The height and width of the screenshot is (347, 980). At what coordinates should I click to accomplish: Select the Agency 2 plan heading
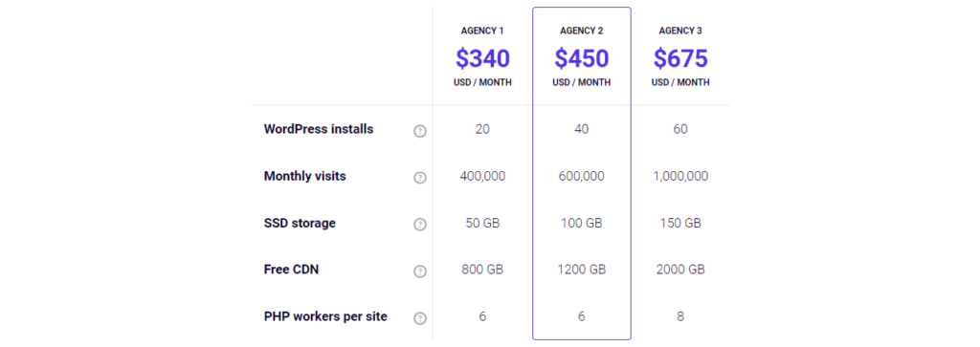(x=581, y=31)
